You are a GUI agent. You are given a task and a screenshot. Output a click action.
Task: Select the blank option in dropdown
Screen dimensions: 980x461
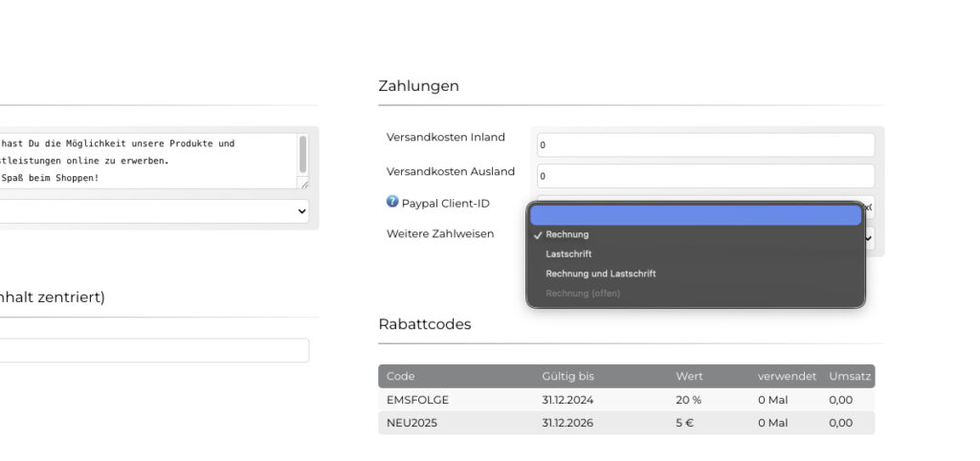click(x=696, y=215)
